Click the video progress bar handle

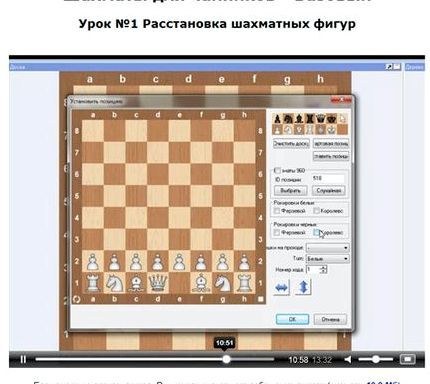click(x=226, y=359)
